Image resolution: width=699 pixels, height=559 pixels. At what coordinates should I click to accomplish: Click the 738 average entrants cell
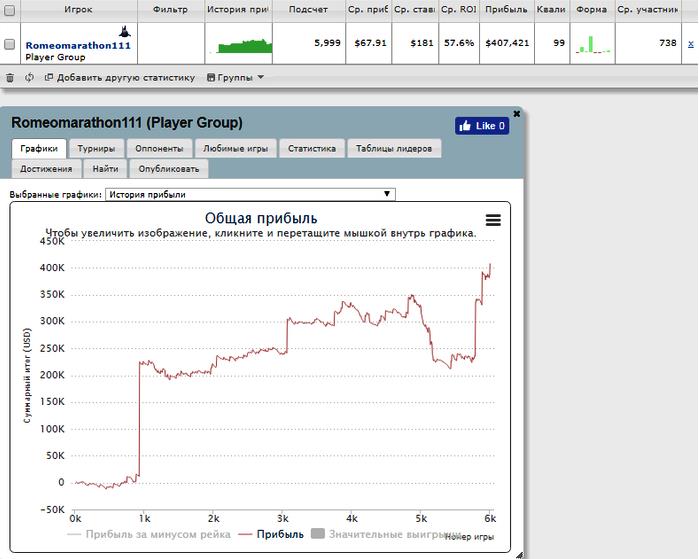coord(668,43)
